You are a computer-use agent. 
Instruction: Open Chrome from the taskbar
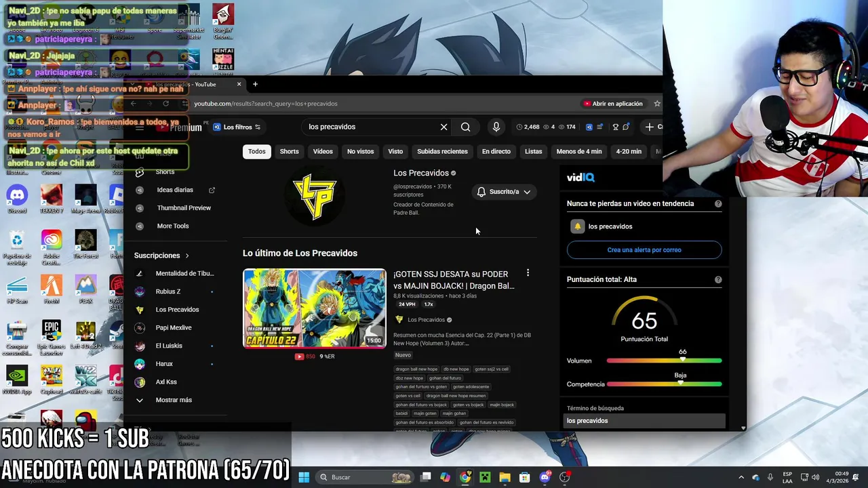[x=465, y=477]
